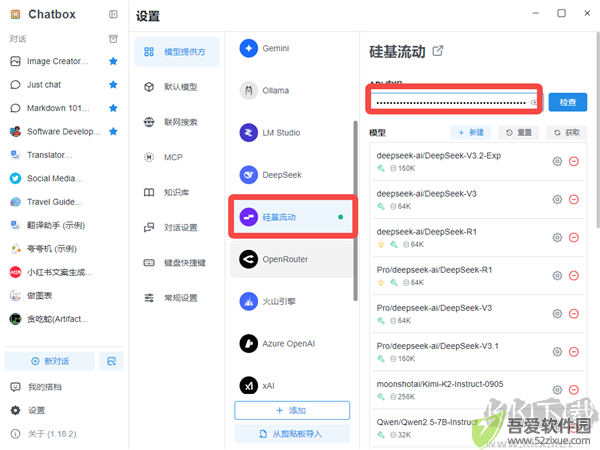Select the 模型提供方 settings tab

click(177, 52)
